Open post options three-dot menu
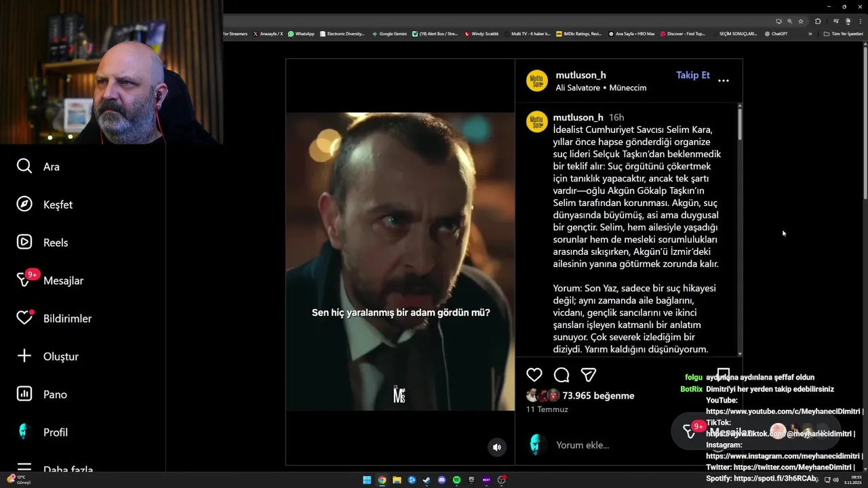868x488 pixels. tap(724, 81)
